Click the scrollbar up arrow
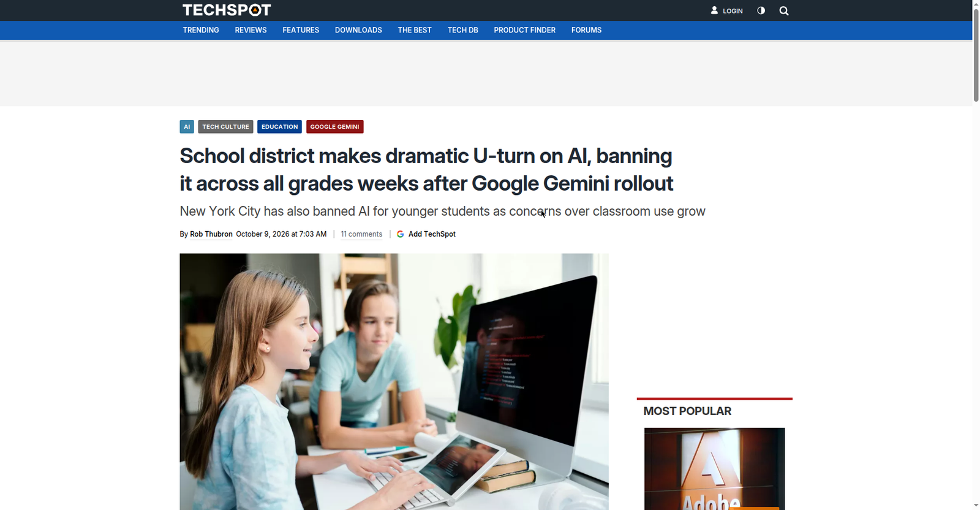The image size is (980, 510). (976, 4)
